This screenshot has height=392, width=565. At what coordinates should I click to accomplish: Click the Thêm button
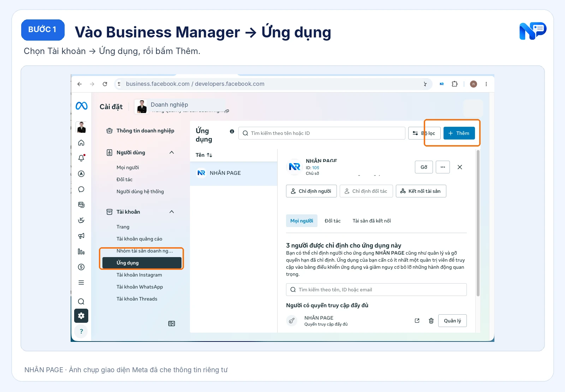click(x=459, y=133)
